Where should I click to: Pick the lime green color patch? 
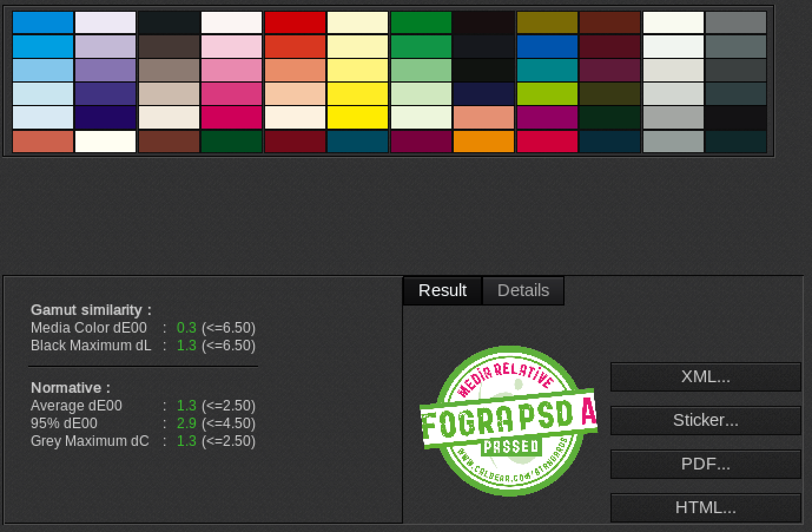point(547,94)
